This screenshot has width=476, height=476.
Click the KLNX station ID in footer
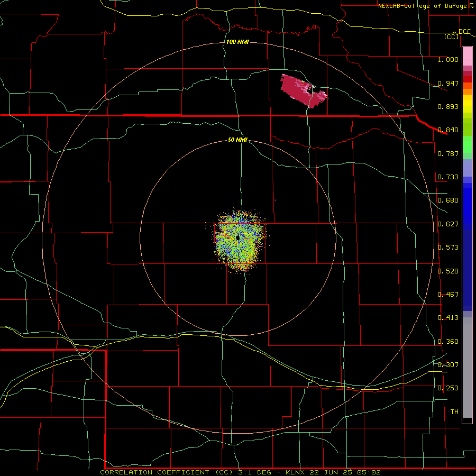[x=295, y=472]
